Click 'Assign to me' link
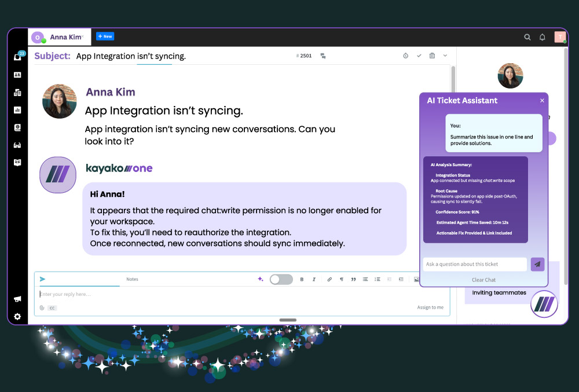Viewport: 579px width, 392px height. (x=430, y=307)
